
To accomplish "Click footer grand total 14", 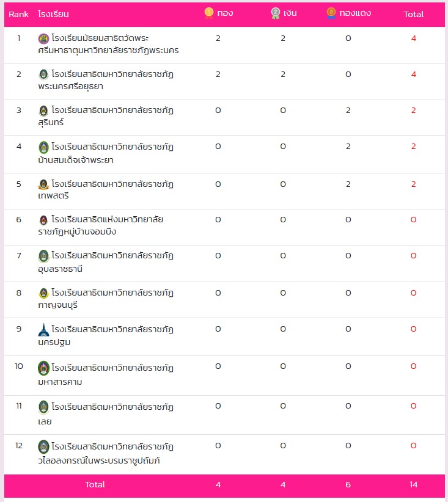I will 413,485.
